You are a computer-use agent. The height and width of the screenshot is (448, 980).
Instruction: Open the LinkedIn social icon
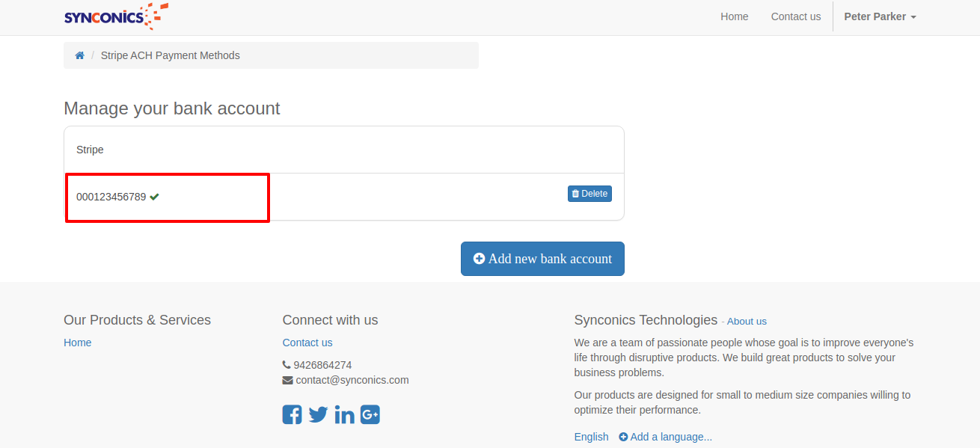pos(344,414)
